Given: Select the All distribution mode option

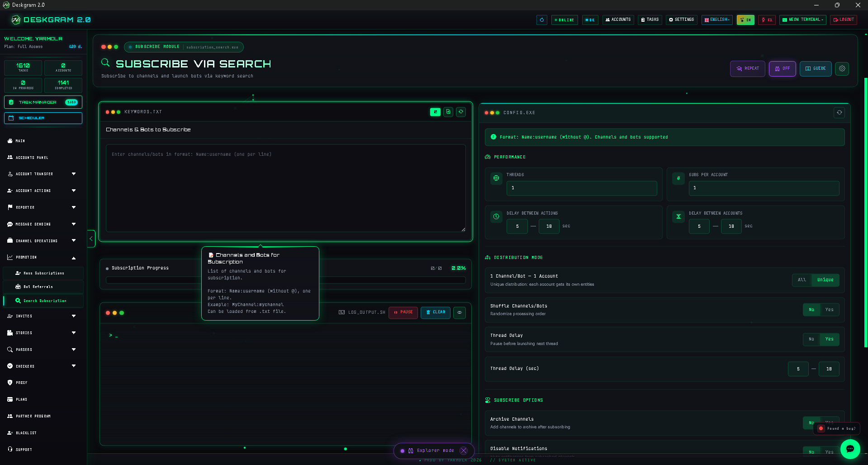Looking at the screenshot, I should coord(802,280).
